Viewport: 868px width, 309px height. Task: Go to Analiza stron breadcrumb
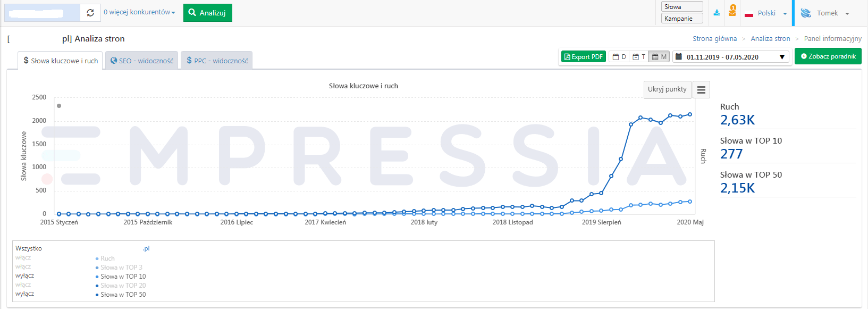[x=770, y=39]
